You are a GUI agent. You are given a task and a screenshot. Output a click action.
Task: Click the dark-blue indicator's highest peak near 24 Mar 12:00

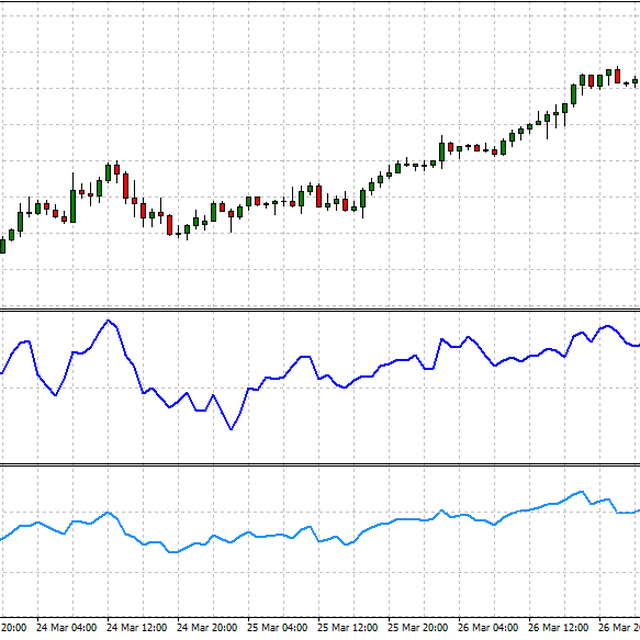coord(108,320)
